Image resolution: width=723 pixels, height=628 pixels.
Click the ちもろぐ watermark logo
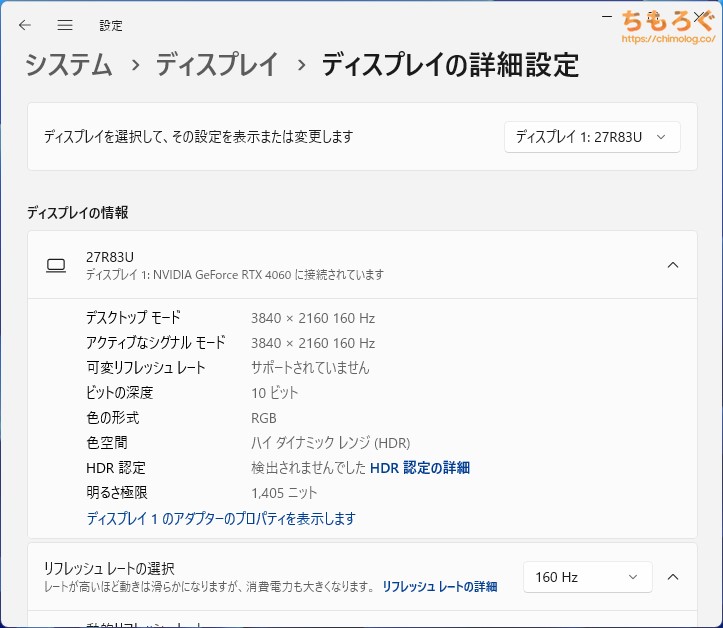pyautogui.click(x=666, y=22)
